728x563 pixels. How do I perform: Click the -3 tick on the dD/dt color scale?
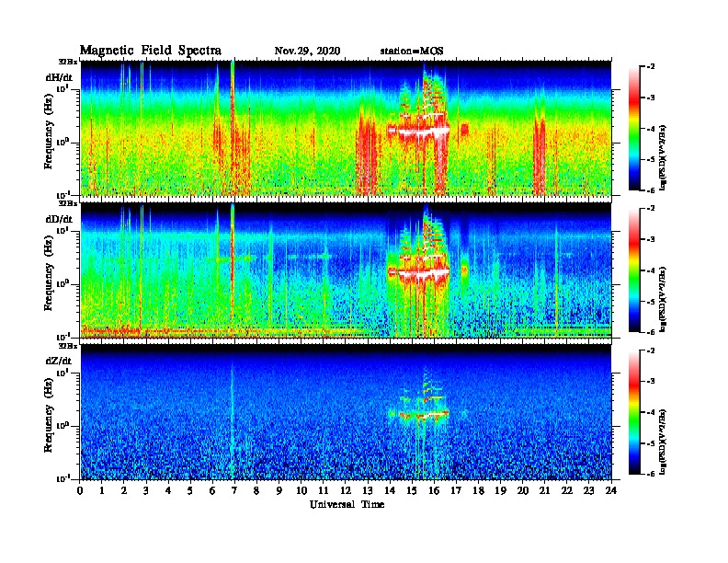point(651,239)
